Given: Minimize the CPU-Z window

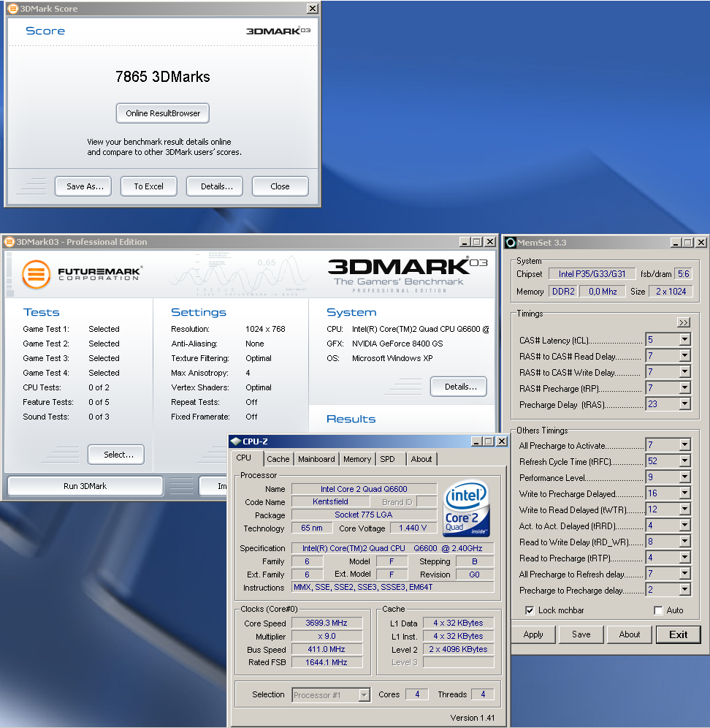Looking at the screenshot, I should (476, 441).
